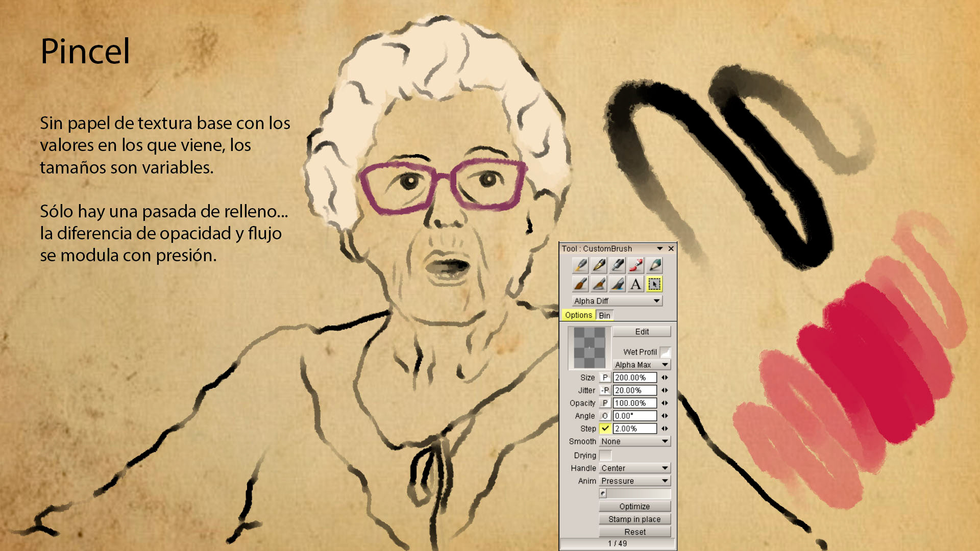Click the Angle value field 0.00°
Viewport: 980px width, 551px height.
[x=634, y=416]
